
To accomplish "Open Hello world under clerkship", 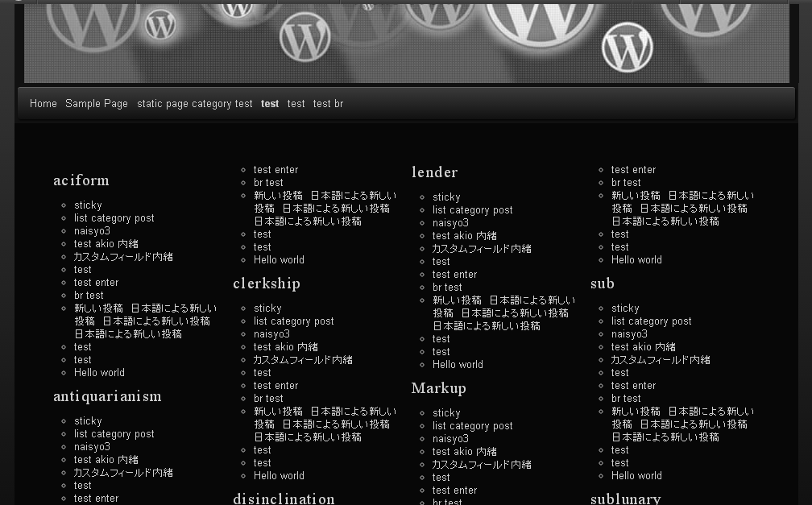I will [279, 475].
